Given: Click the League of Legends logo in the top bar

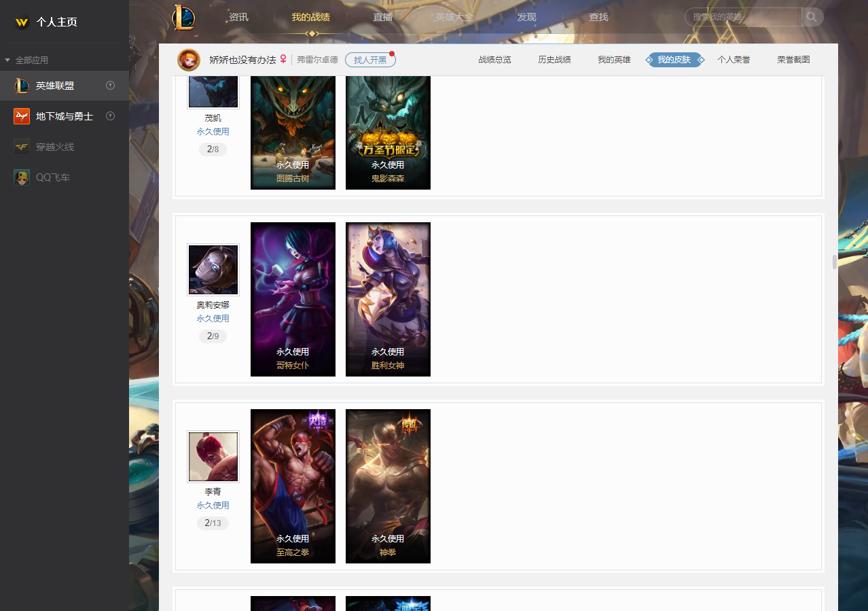Looking at the screenshot, I should tap(183, 17).
